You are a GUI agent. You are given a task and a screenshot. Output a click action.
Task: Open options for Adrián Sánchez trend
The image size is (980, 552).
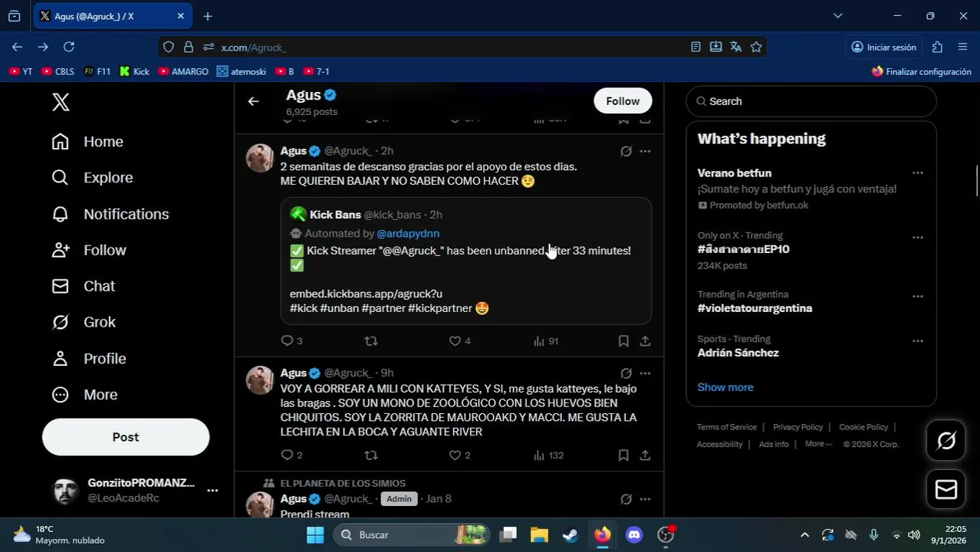pos(917,341)
